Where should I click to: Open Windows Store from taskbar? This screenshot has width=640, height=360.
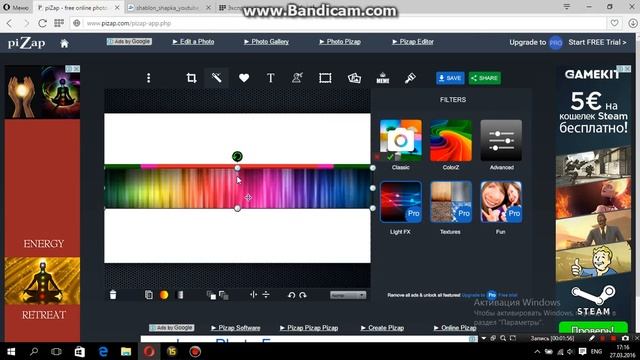(80, 351)
